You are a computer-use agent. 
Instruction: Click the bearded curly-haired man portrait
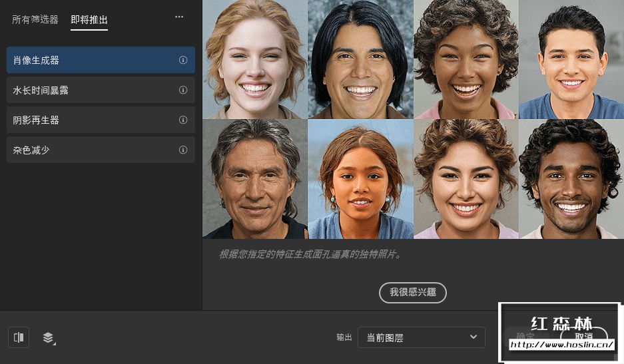[x=571, y=179]
